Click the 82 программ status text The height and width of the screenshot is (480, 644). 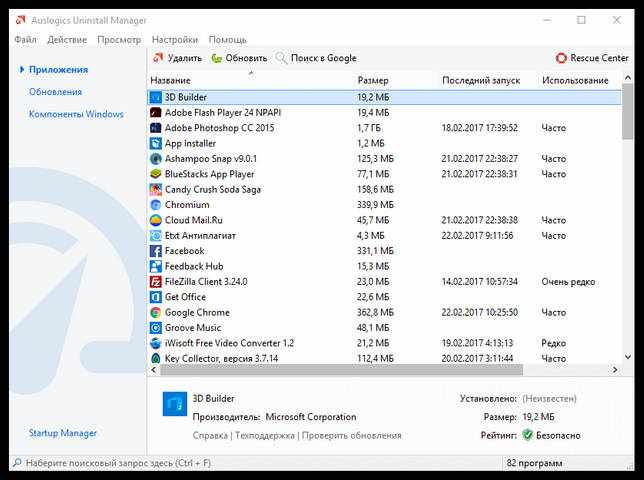(534, 463)
